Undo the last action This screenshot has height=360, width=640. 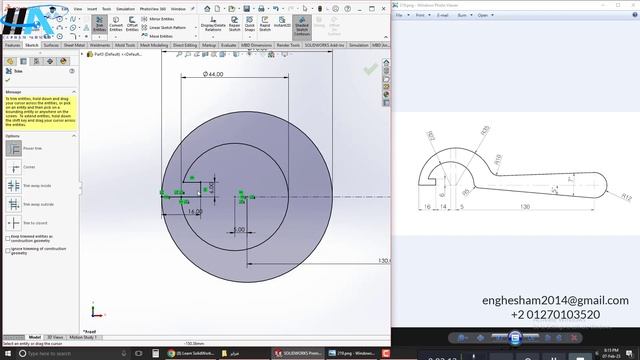(276, 9)
